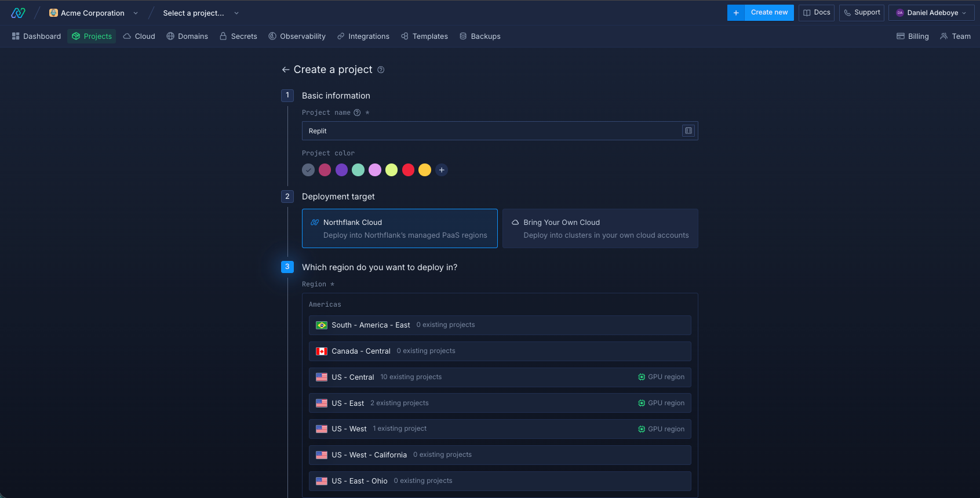The width and height of the screenshot is (980, 498).
Task: Click the Canada flag icon
Action: (322, 351)
